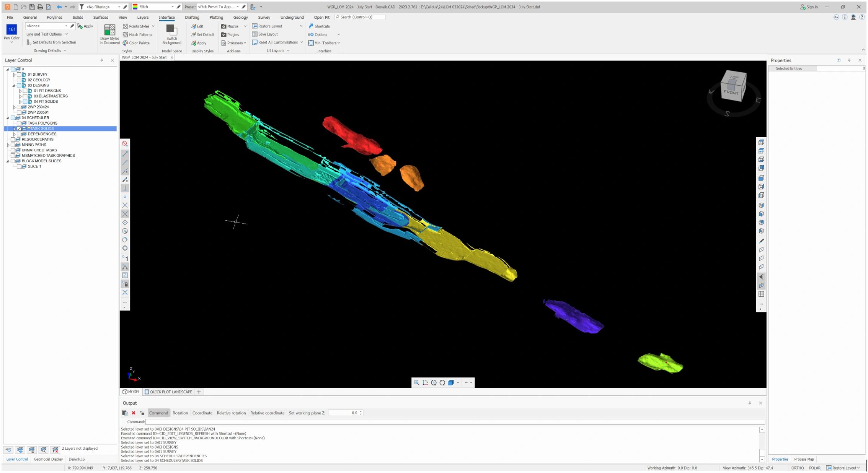Image resolution: width=868 pixels, height=473 pixels.
Task: Click the zoom extents magnifier icon
Action: click(416, 383)
